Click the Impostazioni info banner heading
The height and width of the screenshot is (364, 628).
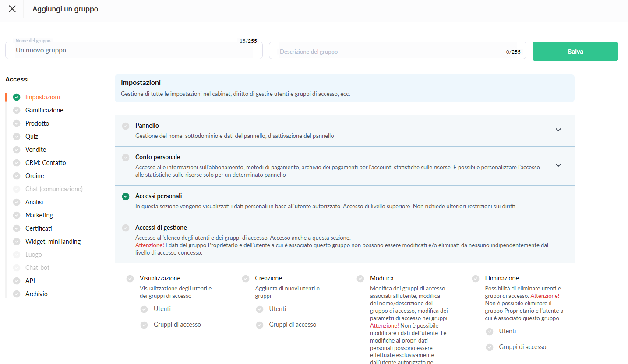tap(141, 82)
